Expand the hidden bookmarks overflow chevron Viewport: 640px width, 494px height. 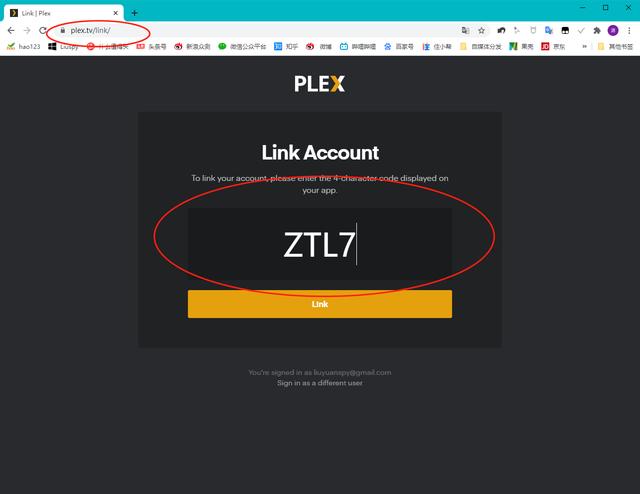pyautogui.click(x=584, y=47)
